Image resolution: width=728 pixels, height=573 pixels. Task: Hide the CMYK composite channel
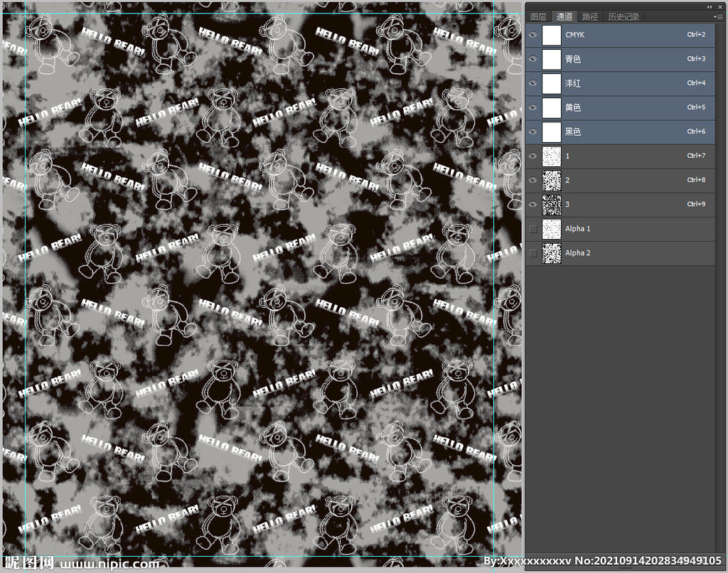[x=533, y=35]
